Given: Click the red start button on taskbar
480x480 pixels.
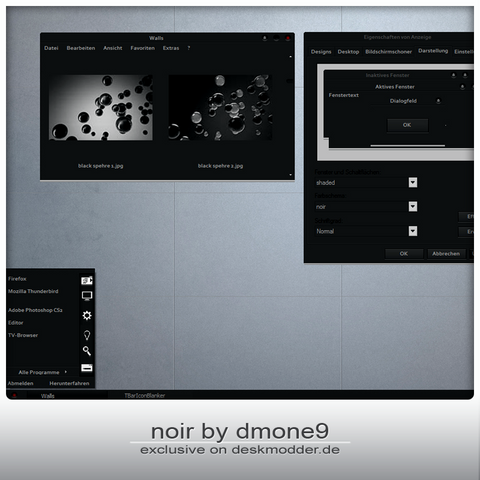Looking at the screenshot, I should tap(14, 395).
